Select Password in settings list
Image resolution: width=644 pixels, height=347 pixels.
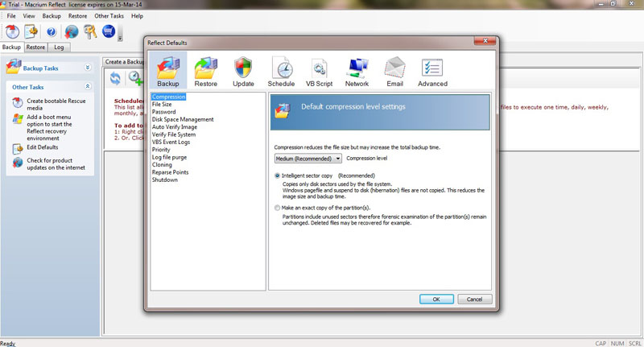pos(164,112)
